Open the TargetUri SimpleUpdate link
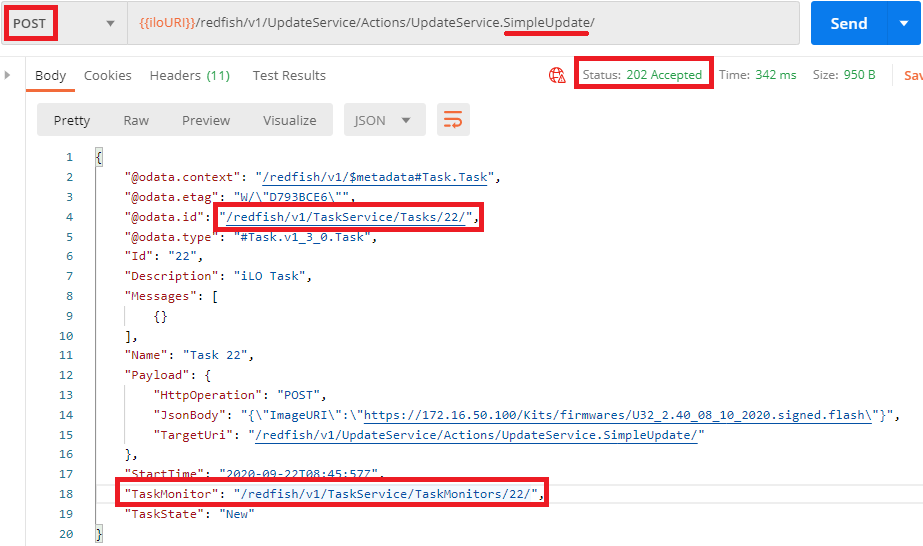 click(x=478, y=435)
